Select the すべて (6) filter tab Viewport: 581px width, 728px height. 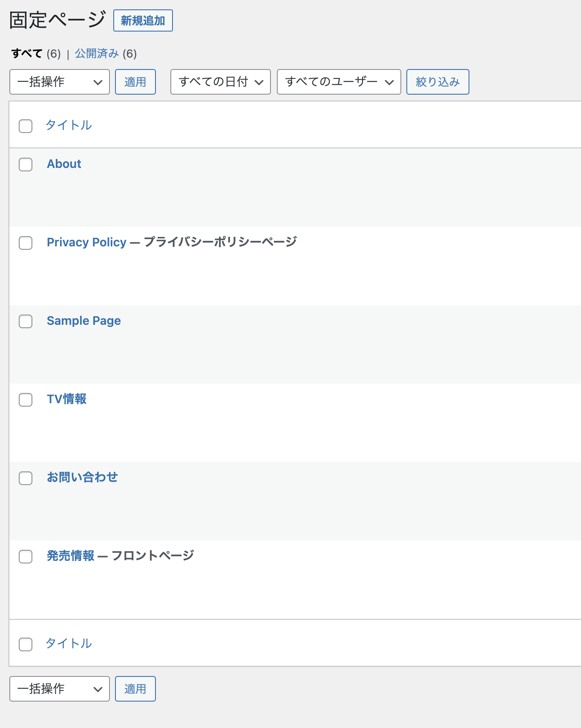click(x=27, y=54)
